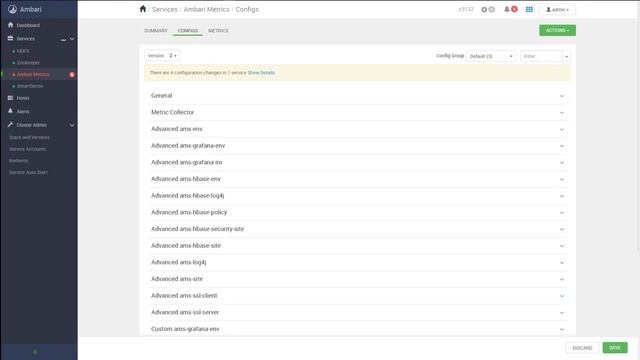Go to home via breadcrumb house icon
Image resolution: width=640 pixels, height=360 pixels.
[x=142, y=9]
